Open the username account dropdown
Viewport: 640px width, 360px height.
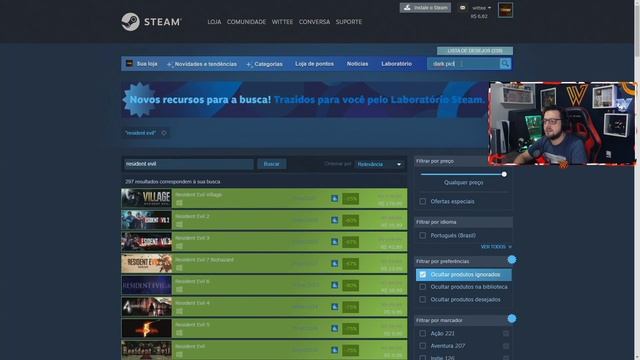click(x=482, y=8)
